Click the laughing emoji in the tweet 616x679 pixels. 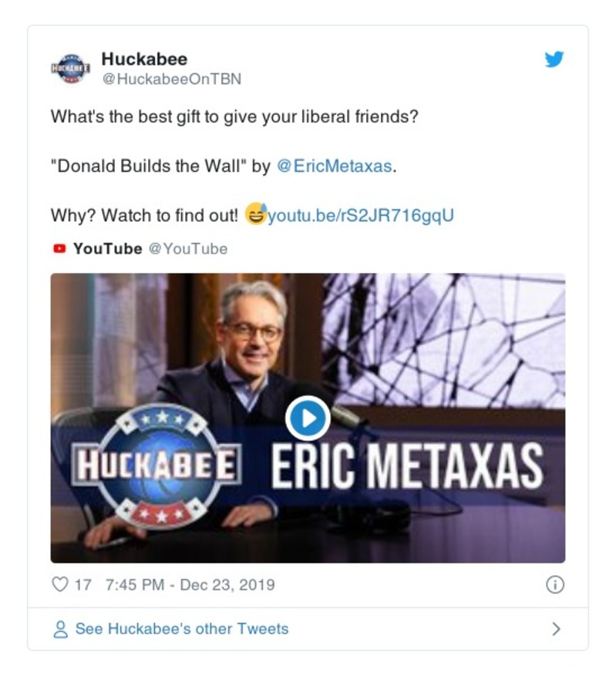click(x=256, y=213)
